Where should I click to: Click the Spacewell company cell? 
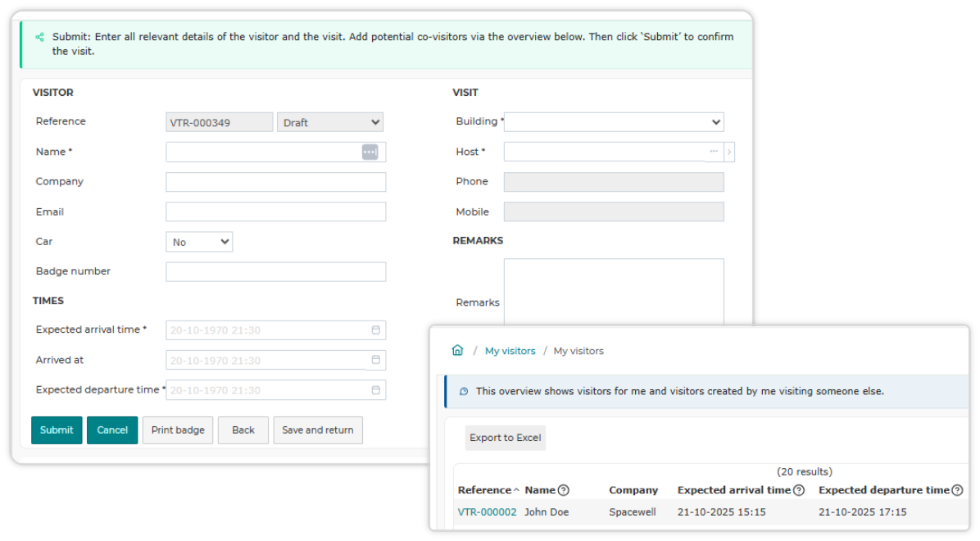click(x=633, y=512)
